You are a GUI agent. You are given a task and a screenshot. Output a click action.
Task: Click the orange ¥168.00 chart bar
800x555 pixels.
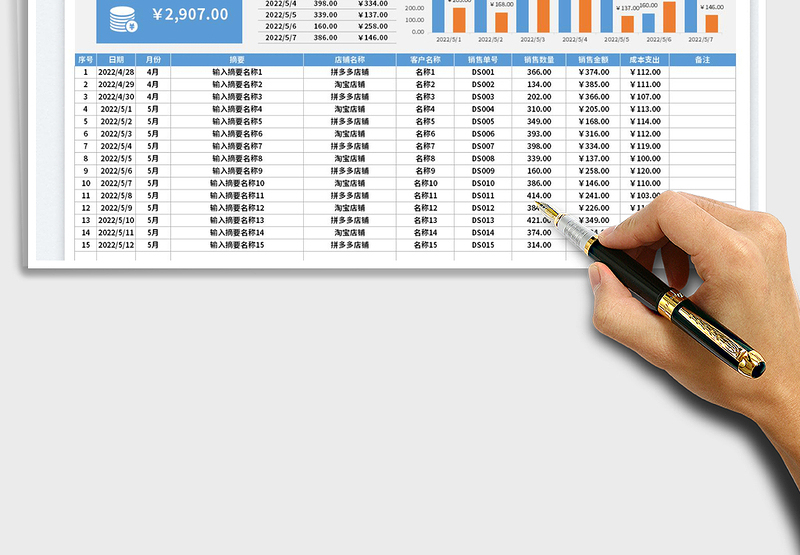(501, 22)
